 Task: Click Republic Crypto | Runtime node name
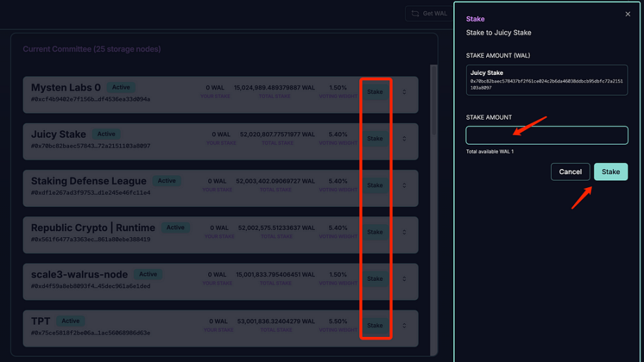coord(93,228)
